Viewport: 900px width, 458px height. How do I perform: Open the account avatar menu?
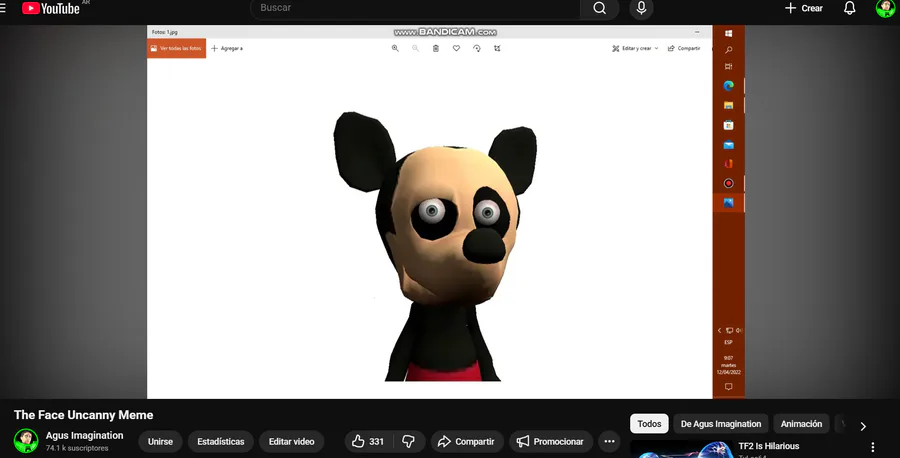886,8
